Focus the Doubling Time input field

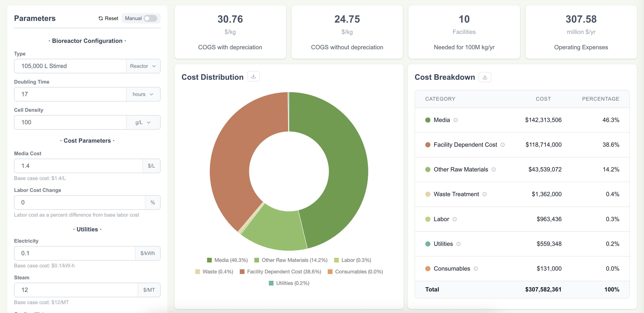[70, 94]
